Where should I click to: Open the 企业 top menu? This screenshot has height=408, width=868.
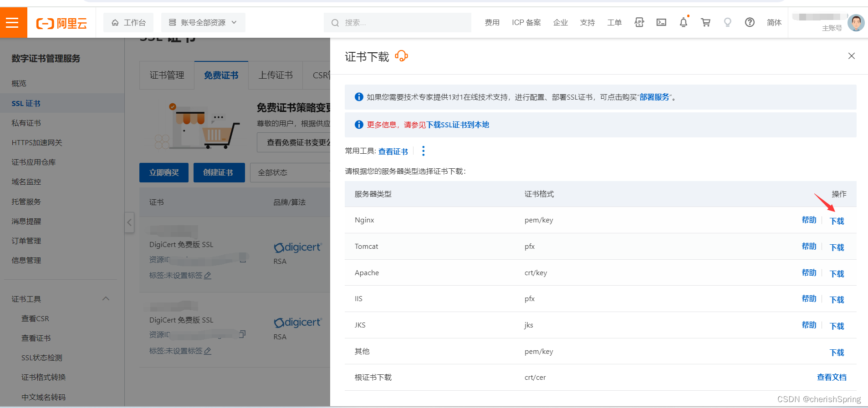pos(560,22)
